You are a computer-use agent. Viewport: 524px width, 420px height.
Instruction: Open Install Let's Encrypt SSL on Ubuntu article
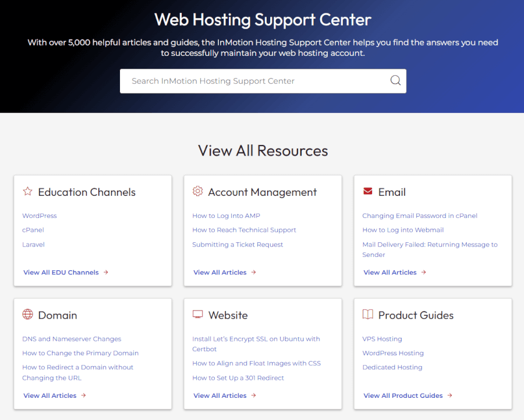256,344
